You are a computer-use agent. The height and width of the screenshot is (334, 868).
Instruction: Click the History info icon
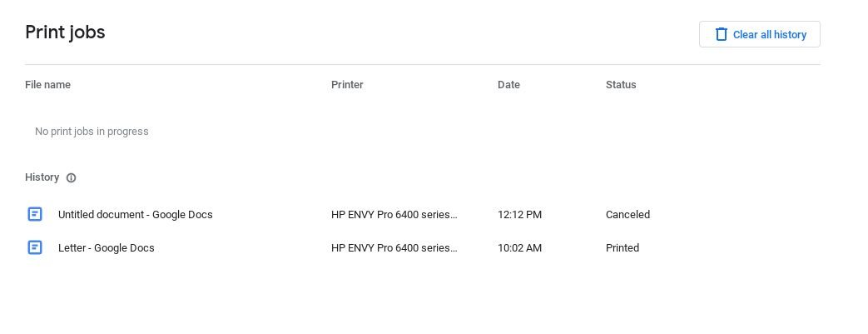coord(72,177)
